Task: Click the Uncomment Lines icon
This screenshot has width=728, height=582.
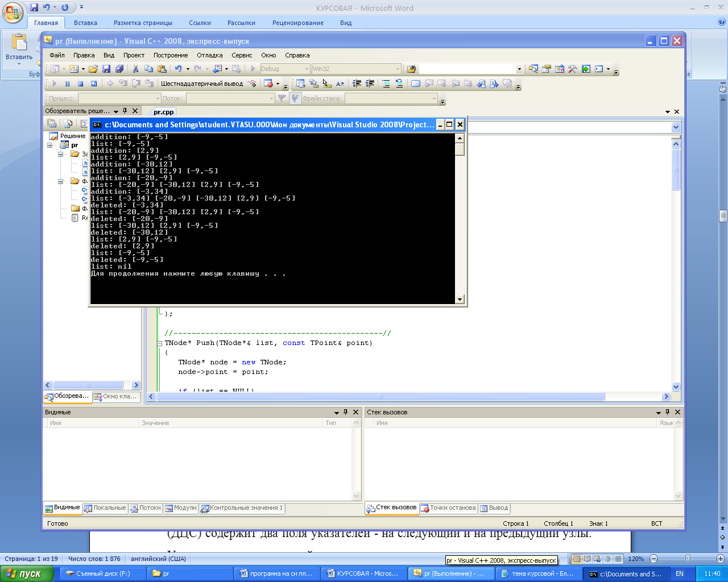Action: click(399, 84)
